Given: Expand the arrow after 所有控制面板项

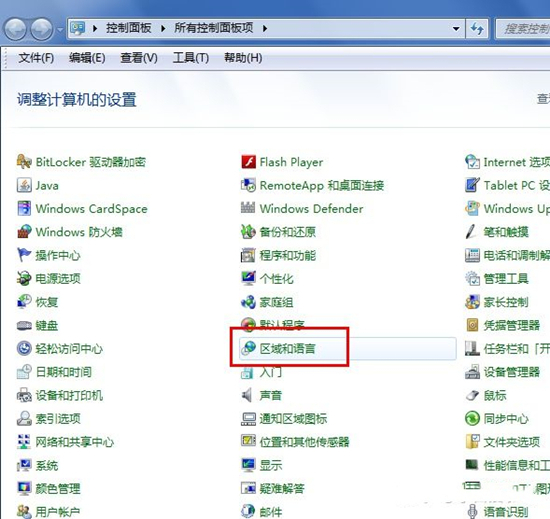Looking at the screenshot, I should pos(265,28).
